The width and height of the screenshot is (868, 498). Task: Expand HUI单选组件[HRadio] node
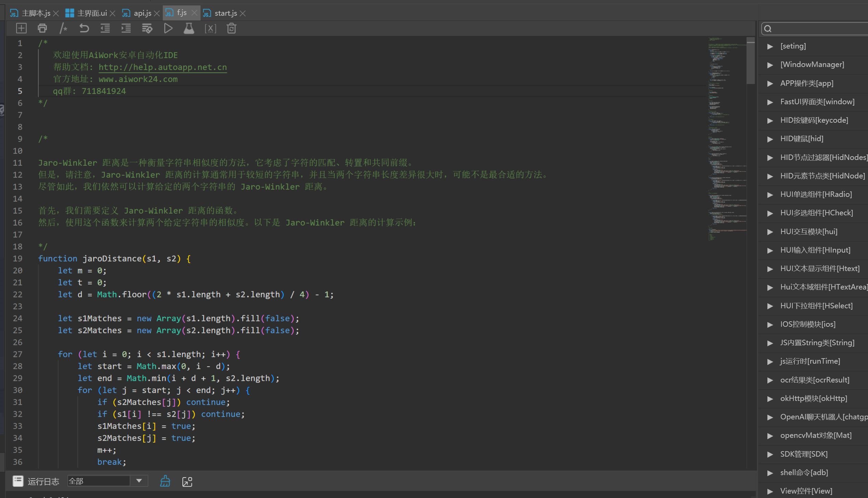(x=770, y=194)
